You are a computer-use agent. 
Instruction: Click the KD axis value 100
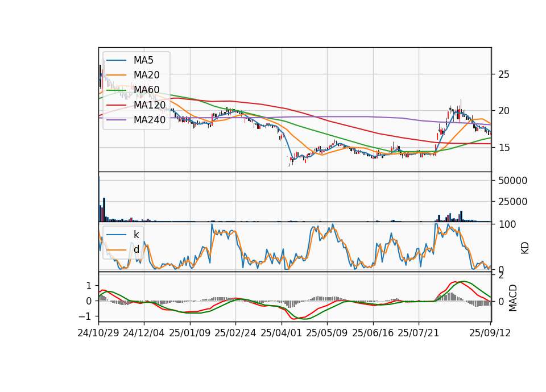tap(507, 224)
